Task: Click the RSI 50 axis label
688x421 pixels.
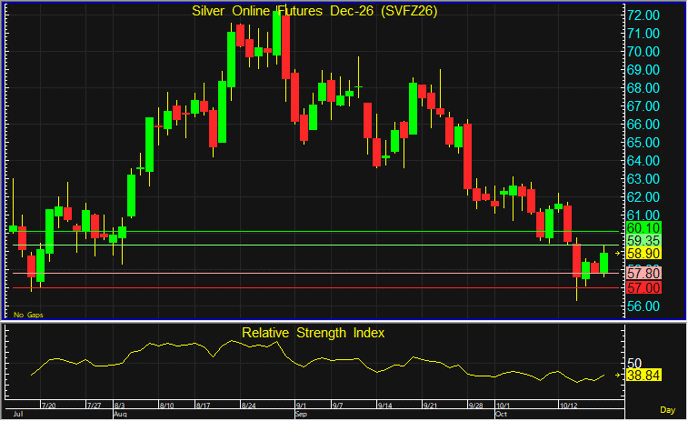Action: pos(634,363)
